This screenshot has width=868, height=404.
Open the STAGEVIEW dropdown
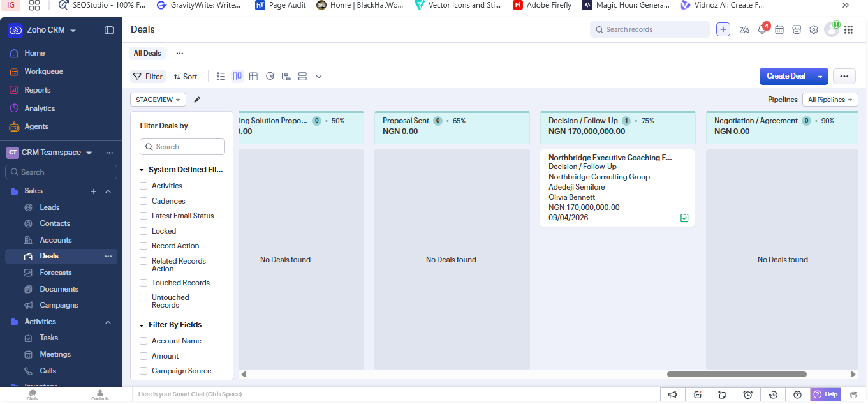click(x=158, y=100)
